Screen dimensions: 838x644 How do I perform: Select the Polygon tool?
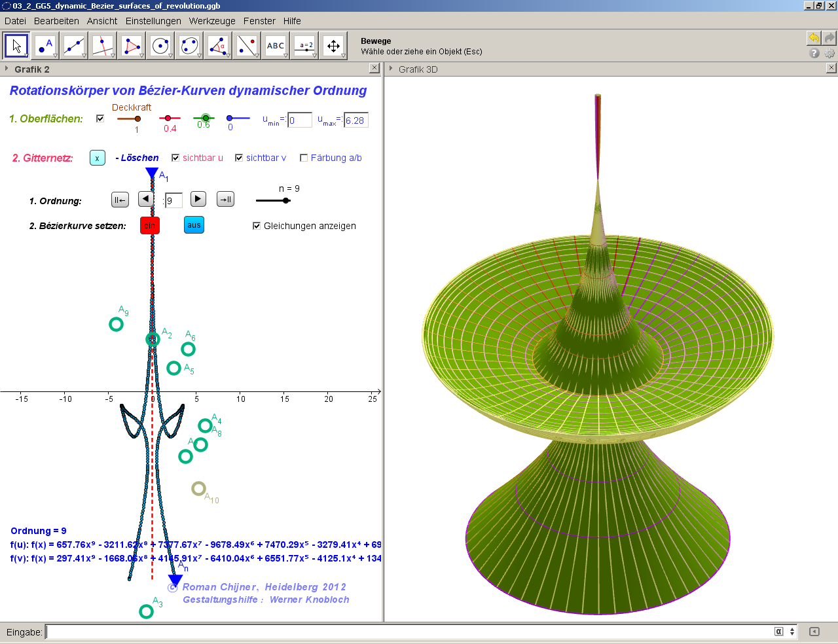[132, 46]
